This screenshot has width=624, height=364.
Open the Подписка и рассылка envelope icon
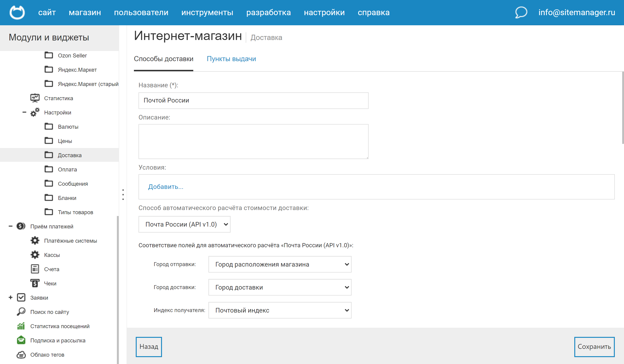point(21,340)
